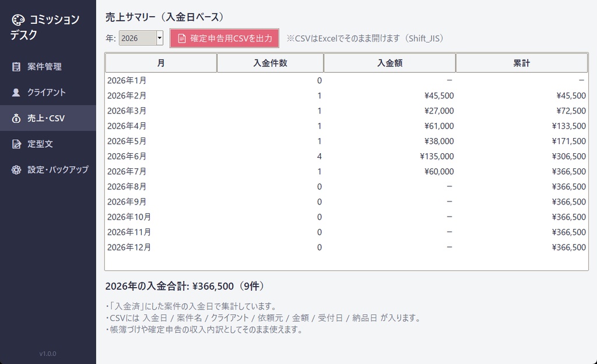Select the 2026年2月 row label
597x364 pixels.
point(127,96)
